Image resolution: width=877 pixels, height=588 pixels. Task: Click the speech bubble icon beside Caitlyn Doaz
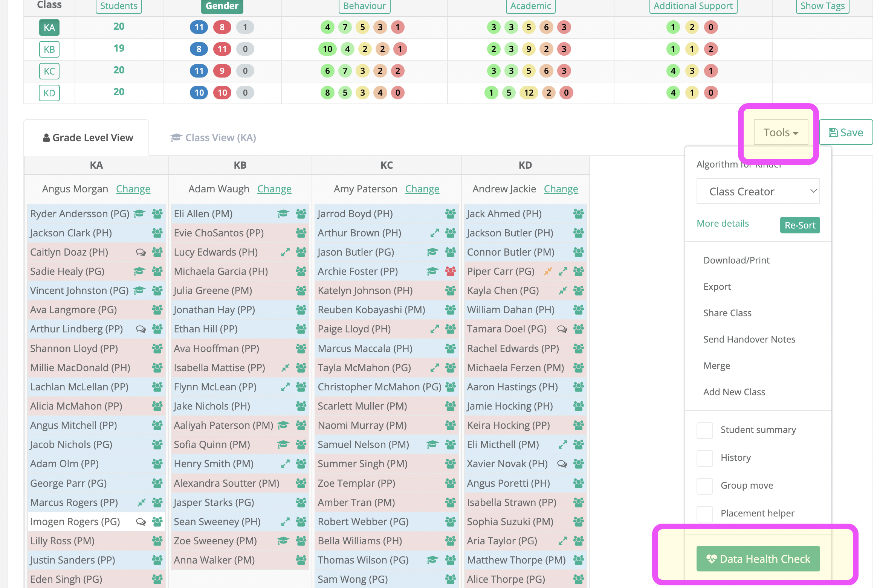pos(141,252)
